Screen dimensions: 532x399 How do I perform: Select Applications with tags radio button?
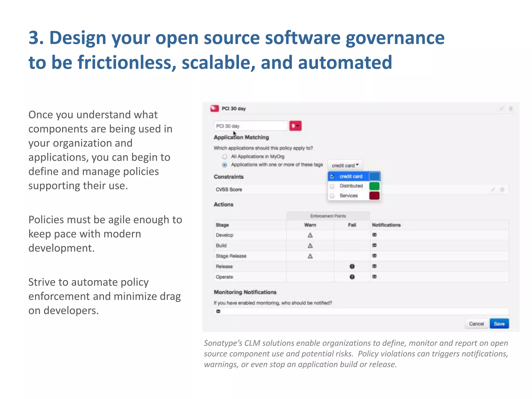tap(225, 165)
